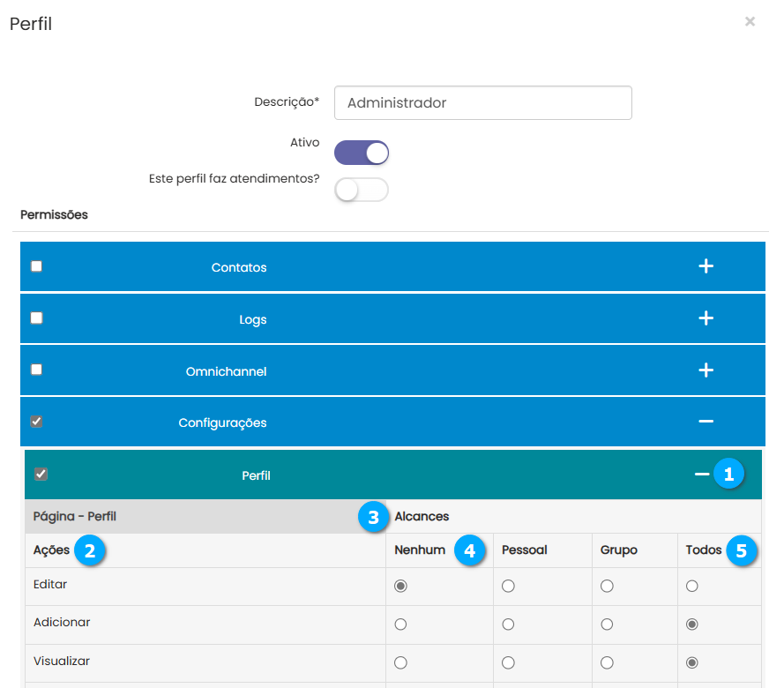Screen dimensions: 784x688
Task: Close the Perfil dialog with X
Action: click(x=750, y=21)
